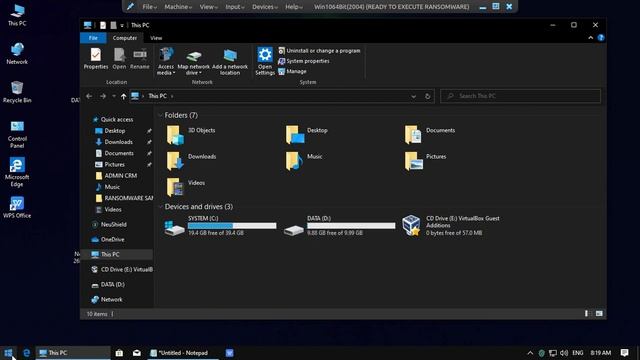Go forward with the forward arrow
The width and height of the screenshot is (640, 360).
point(103,96)
